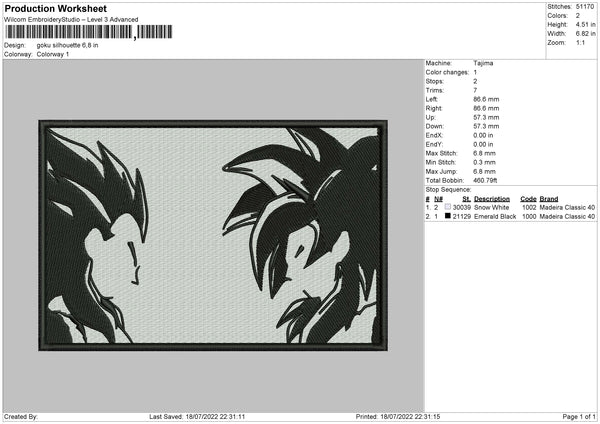Click the "Color changes:" label
The width and height of the screenshot is (600, 424).
coord(447,72)
